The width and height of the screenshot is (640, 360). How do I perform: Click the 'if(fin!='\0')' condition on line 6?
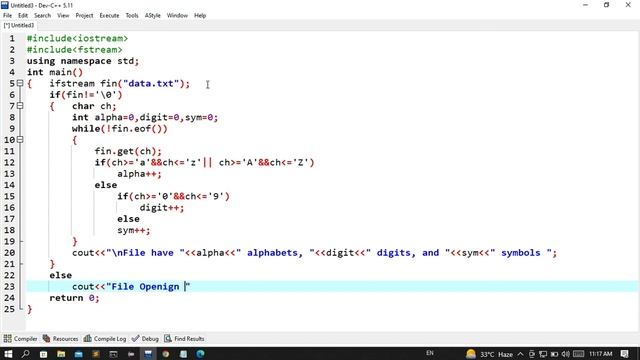point(86,95)
